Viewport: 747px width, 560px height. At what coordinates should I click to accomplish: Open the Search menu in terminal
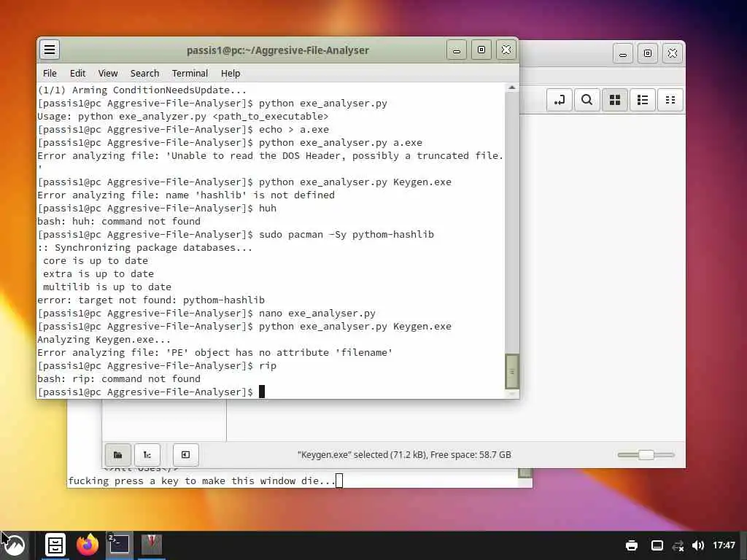[145, 74]
